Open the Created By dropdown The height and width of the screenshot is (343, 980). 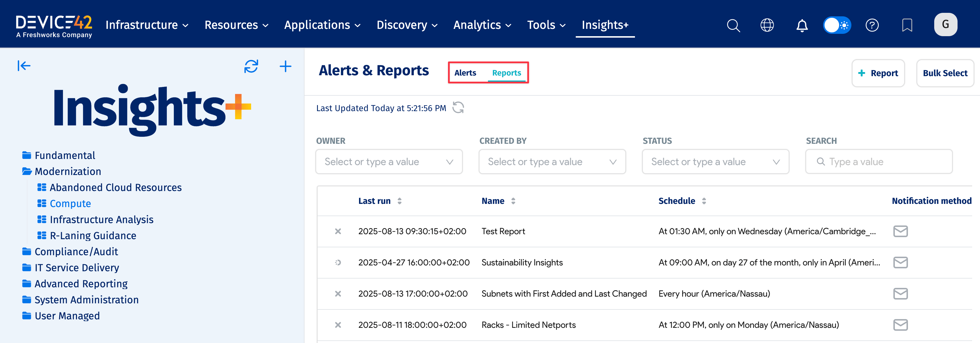pos(552,162)
